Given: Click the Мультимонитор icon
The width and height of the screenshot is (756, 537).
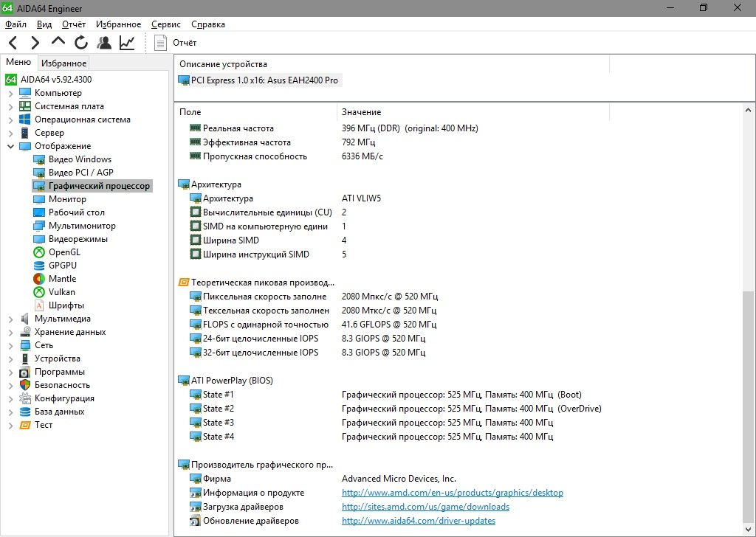Looking at the screenshot, I should [x=39, y=226].
